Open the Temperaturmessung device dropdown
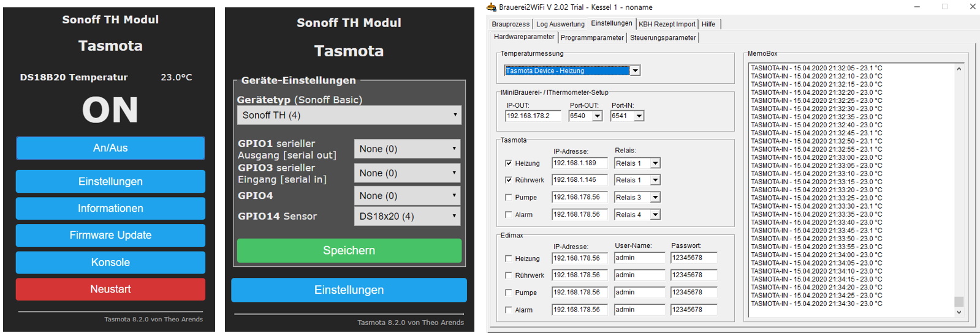This screenshot has height=336, width=980. 635,71
